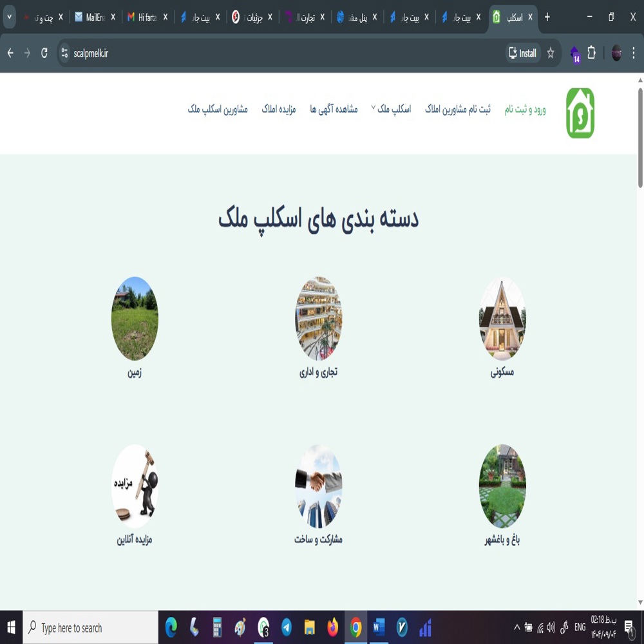The image size is (644, 644).
Task: Show hidden system tray icons
Action: click(x=516, y=627)
